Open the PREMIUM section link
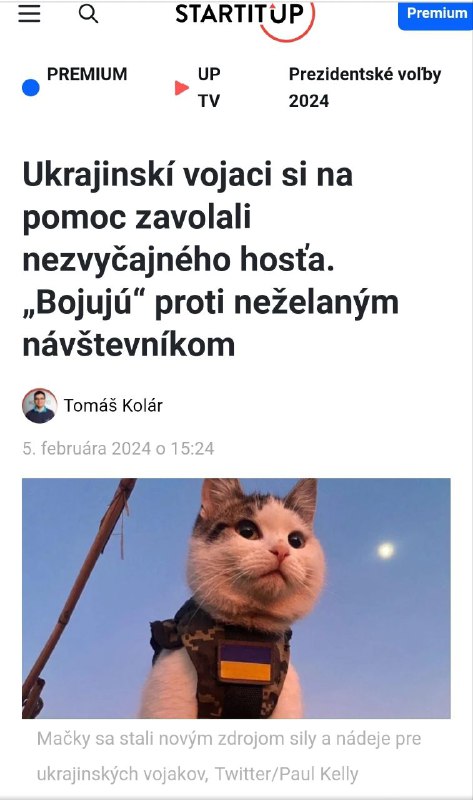This screenshot has height=800, width=473. coord(87,74)
